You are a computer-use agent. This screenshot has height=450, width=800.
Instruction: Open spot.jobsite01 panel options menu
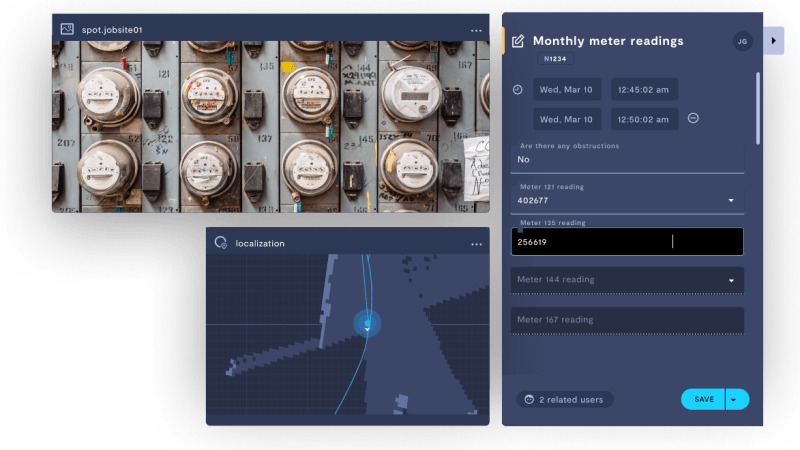[476, 30]
